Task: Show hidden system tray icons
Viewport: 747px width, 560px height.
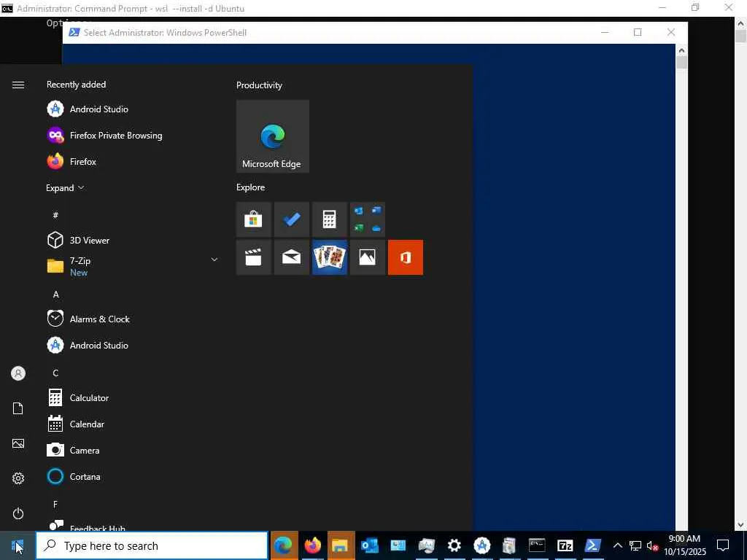Action: click(x=617, y=545)
